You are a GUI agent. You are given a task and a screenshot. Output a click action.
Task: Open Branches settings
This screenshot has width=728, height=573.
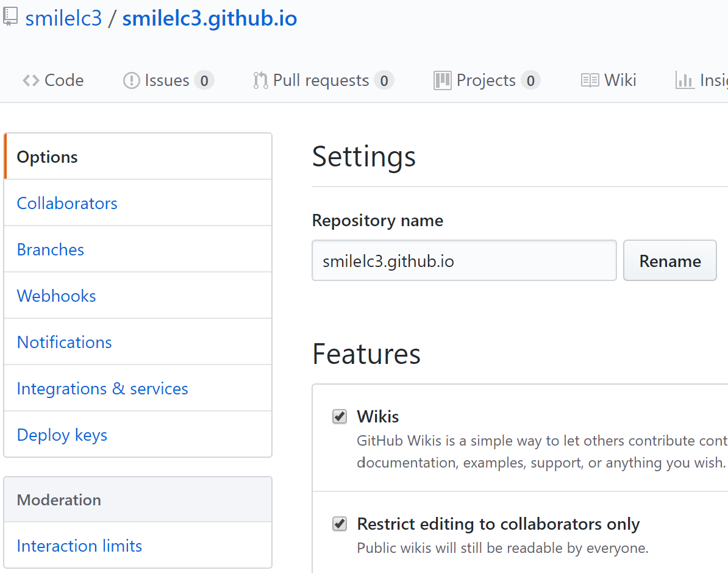click(x=138, y=249)
